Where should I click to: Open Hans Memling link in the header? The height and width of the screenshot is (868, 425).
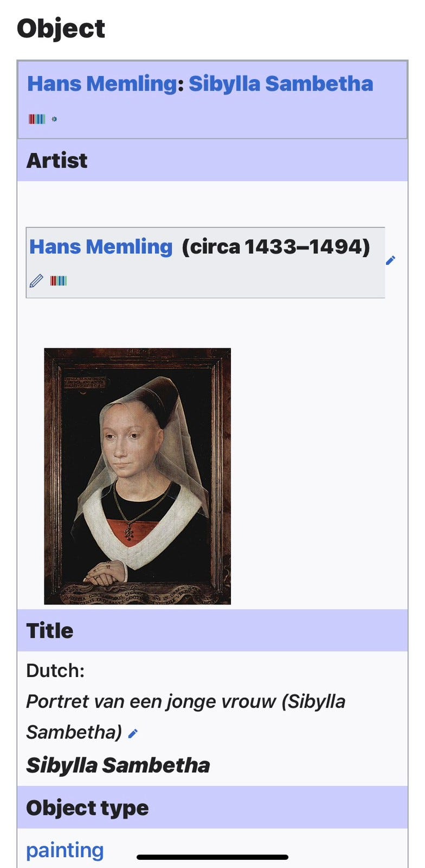(102, 84)
